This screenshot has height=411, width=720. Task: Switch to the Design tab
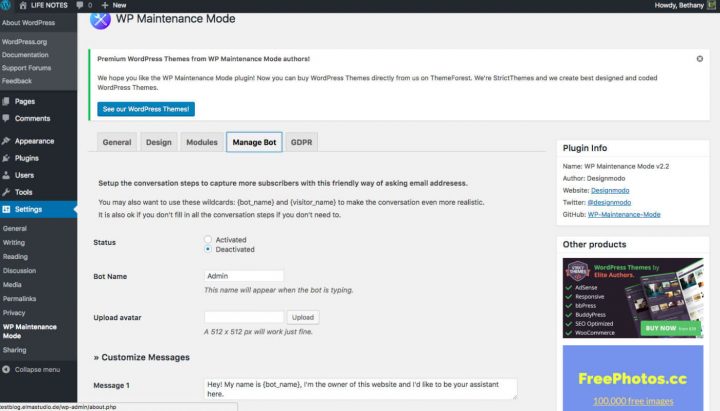(158, 142)
